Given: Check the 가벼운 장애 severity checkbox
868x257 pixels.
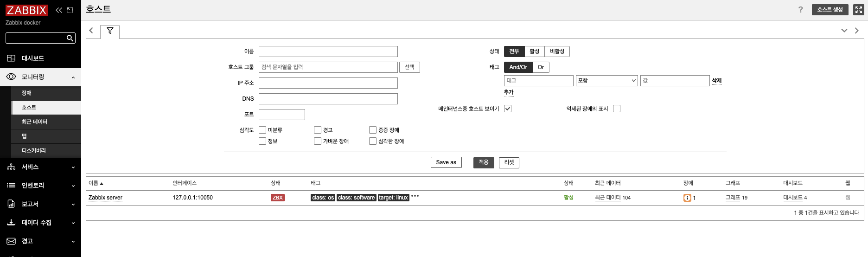Looking at the screenshot, I should coord(318,141).
